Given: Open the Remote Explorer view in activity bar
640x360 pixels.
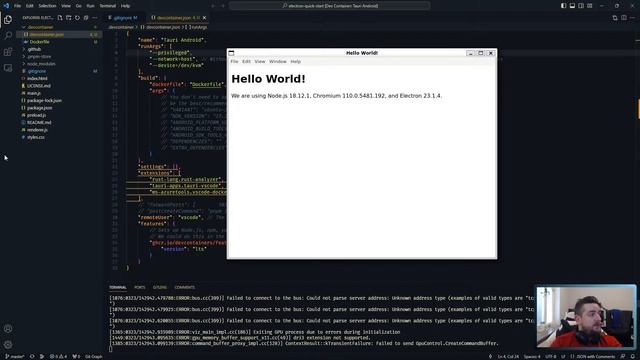Looking at the screenshot, I should coord(8,68).
